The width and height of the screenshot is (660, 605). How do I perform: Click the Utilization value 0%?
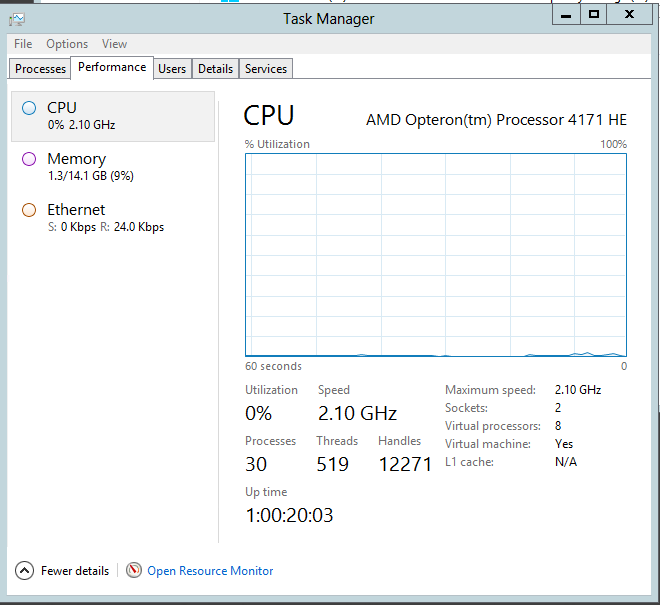pyautogui.click(x=258, y=413)
